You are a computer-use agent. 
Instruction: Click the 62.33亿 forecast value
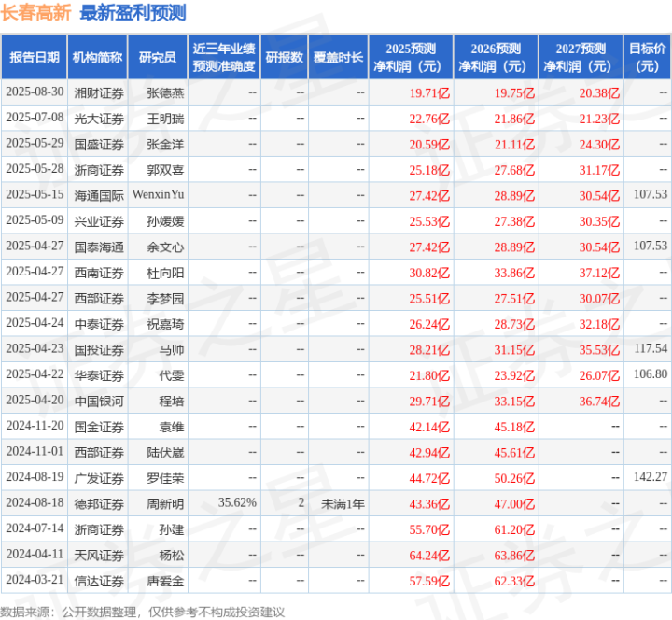(514, 582)
